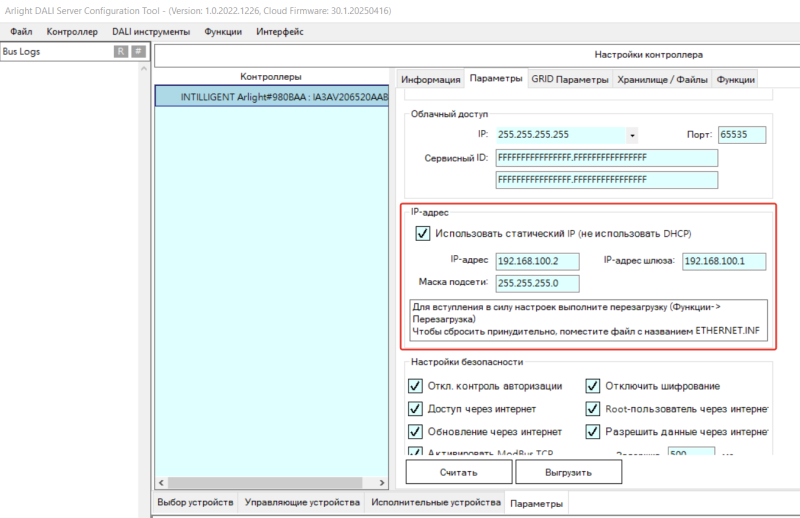Viewport: 800px width, 518px height.
Task: Click right arrow of controllers horizontal scrollbar
Action: tap(382, 482)
